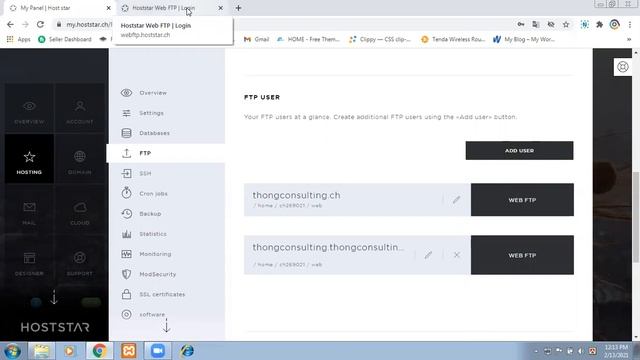Open the SSL certificates lock icon
The height and width of the screenshot is (360, 640).
(x=127, y=294)
